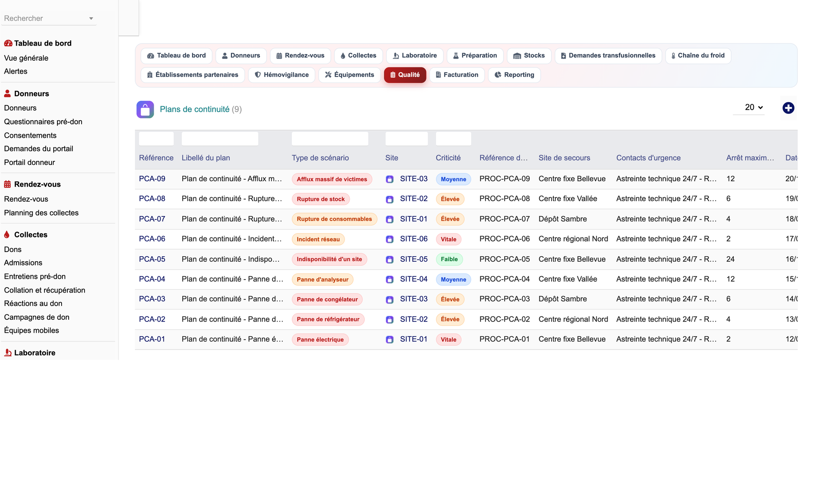Screen dimensions: 815x504
Task: Click the site icon in the PCA-08 row
Action: [x=389, y=199]
